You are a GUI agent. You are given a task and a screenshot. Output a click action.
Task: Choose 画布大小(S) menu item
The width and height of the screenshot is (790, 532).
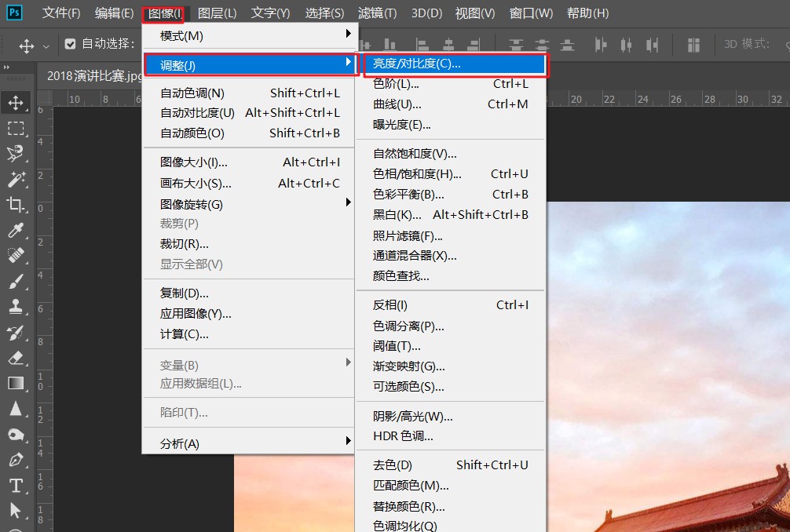[x=250, y=183]
